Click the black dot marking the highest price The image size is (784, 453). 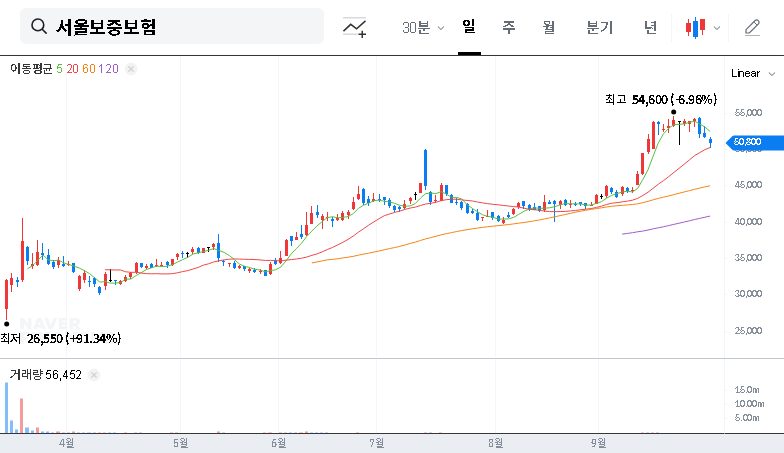674,112
